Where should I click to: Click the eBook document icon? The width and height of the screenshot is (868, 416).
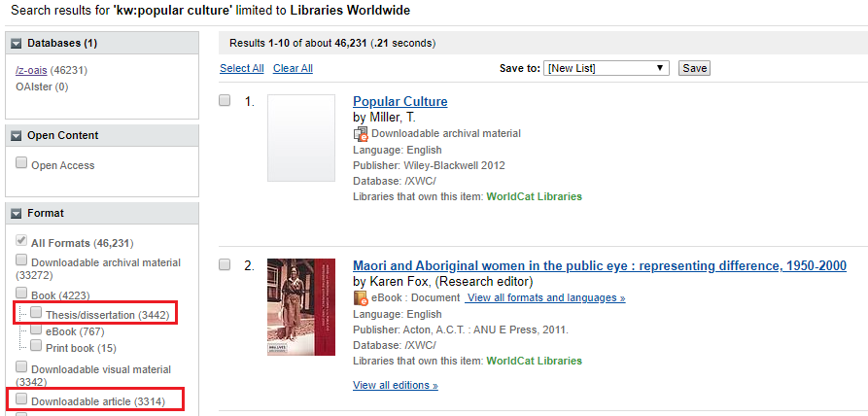361,297
